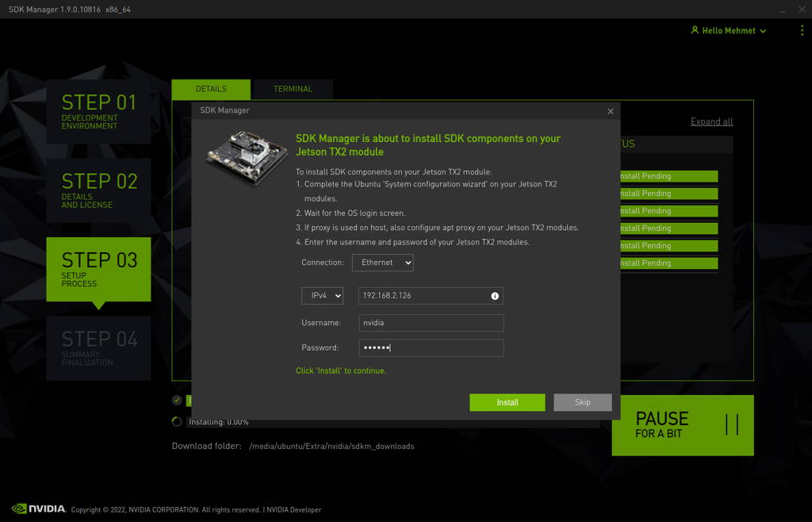Click the Expand all link
Image resolution: width=812 pixels, height=522 pixels.
pyautogui.click(x=711, y=121)
